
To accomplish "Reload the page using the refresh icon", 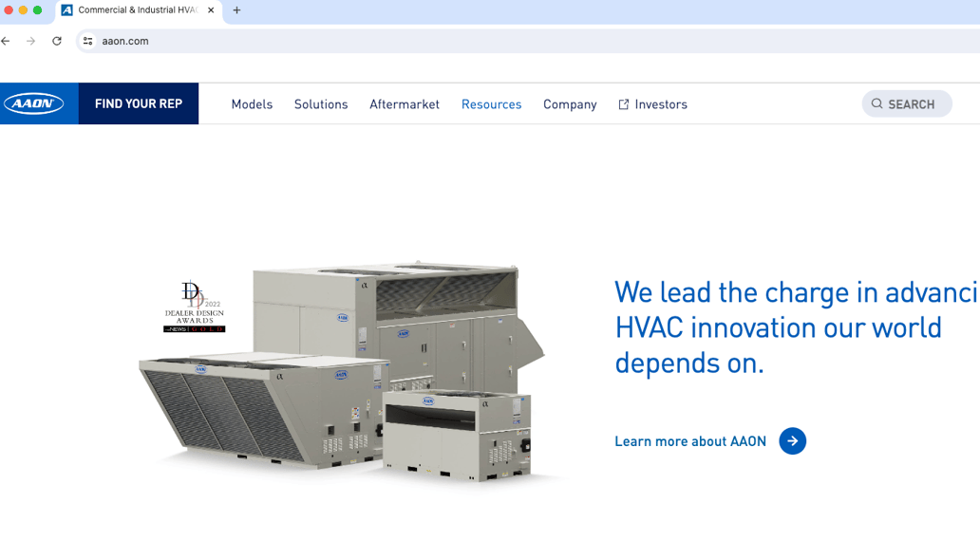I will tap(56, 41).
